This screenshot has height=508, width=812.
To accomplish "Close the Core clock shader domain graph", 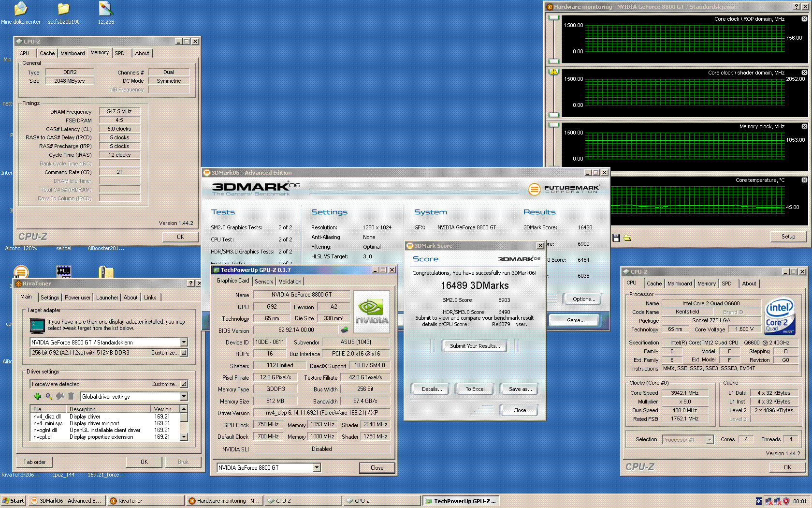I will pyautogui.click(x=804, y=73).
